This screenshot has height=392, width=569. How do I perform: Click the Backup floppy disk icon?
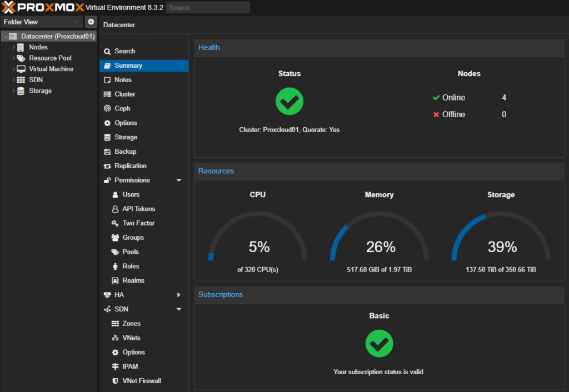(108, 152)
